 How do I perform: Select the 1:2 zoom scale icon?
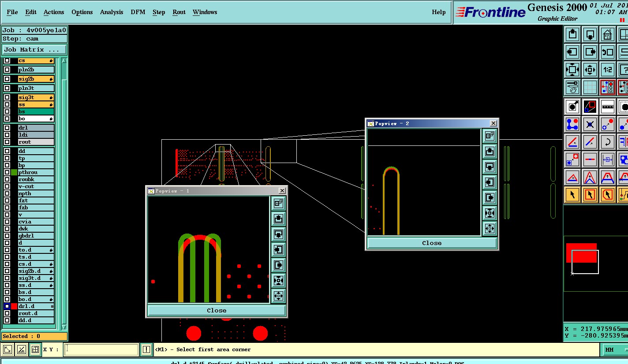pos(608,70)
